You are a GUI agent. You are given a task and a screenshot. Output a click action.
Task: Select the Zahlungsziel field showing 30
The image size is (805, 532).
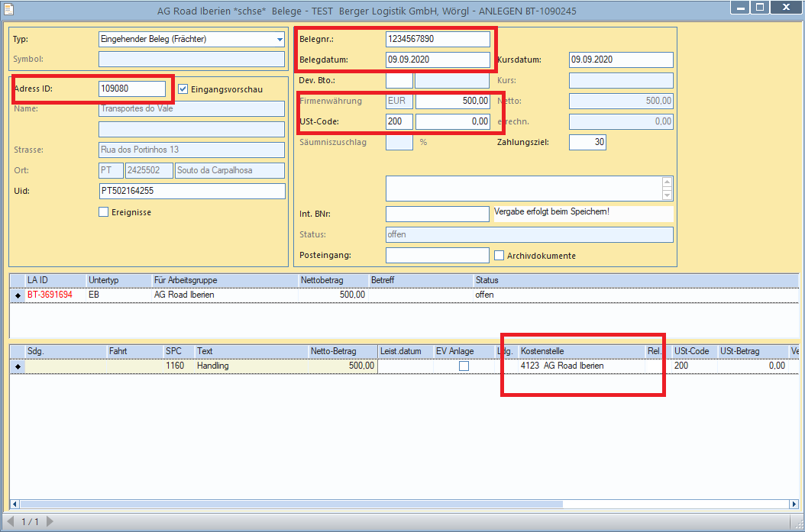pos(587,142)
